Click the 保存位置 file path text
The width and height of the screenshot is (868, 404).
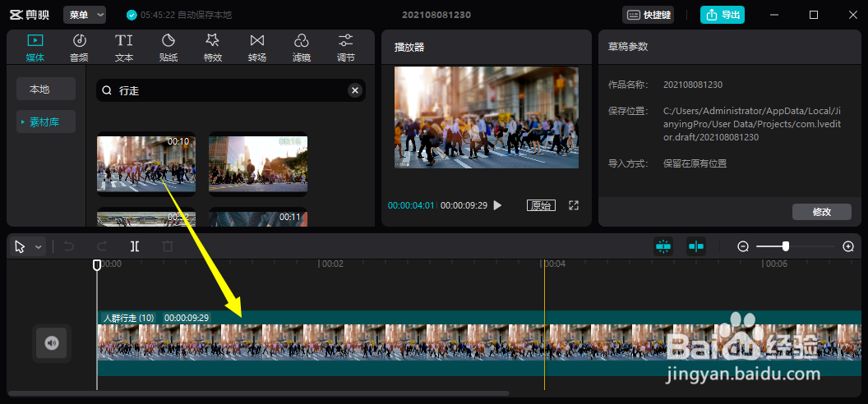[x=752, y=124]
